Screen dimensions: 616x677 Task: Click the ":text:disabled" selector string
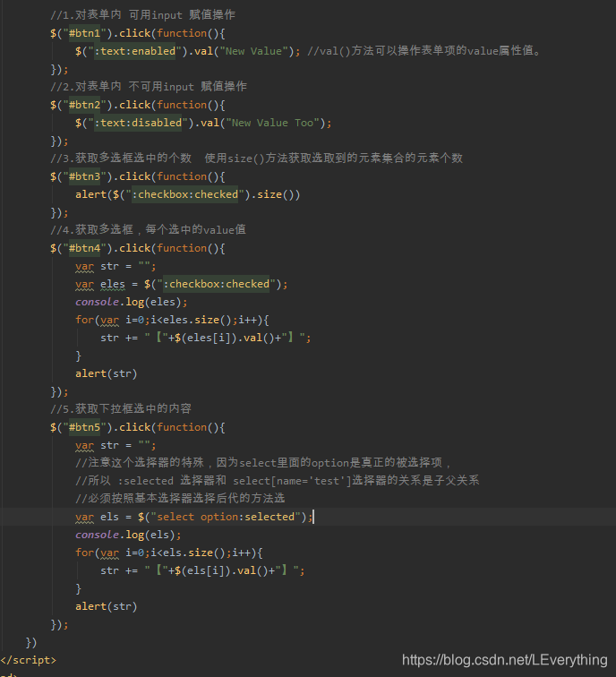pos(138,123)
